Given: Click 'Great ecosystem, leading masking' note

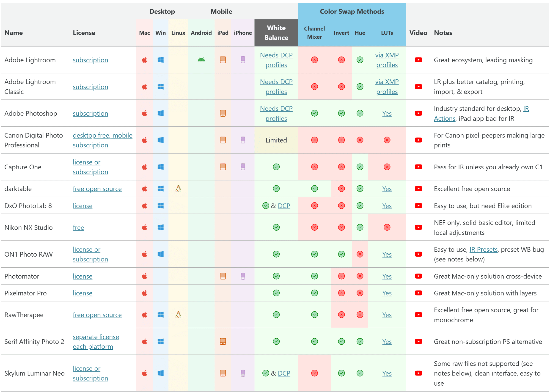Looking at the screenshot, I should 483,60.
